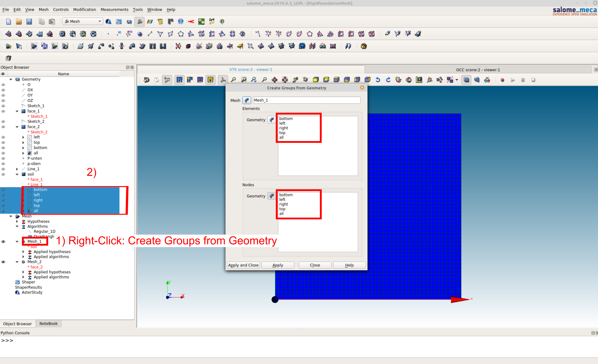Select the add tetrahedron element tool

click(191, 34)
